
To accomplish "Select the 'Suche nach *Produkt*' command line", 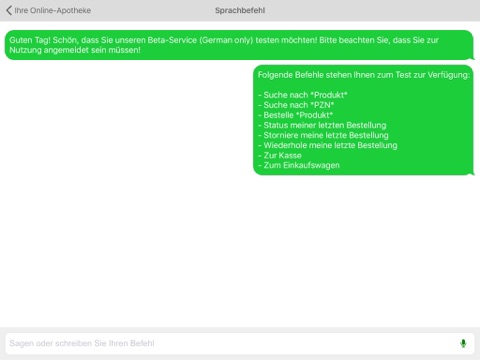I will click(303, 95).
